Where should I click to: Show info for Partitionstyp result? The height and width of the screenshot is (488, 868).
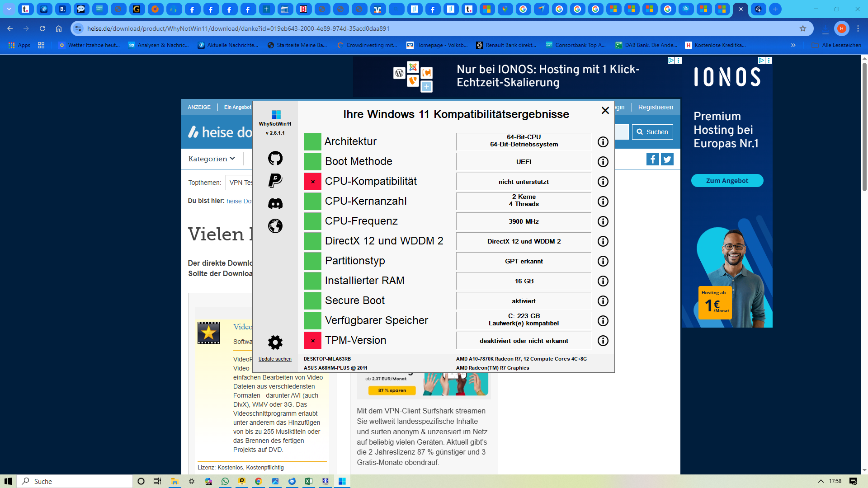[603, 261]
